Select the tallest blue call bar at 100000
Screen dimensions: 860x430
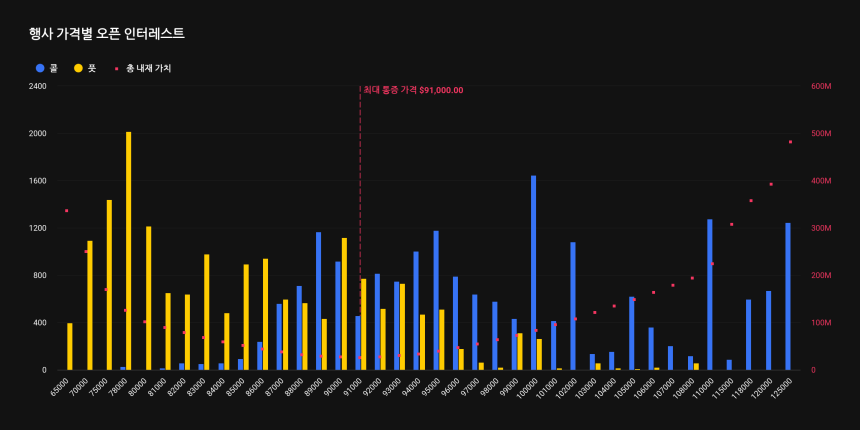point(533,272)
